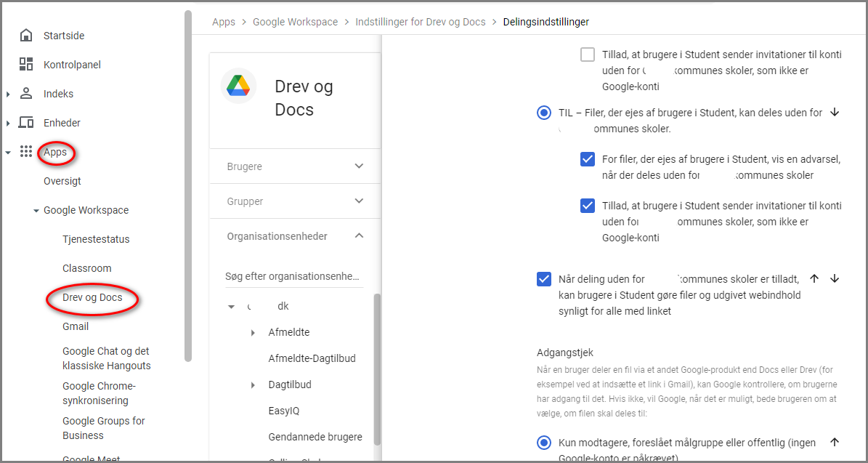Uncheck the checked 'Tillad, at brugere' invitation box
This screenshot has width=868, height=463.
[x=588, y=206]
